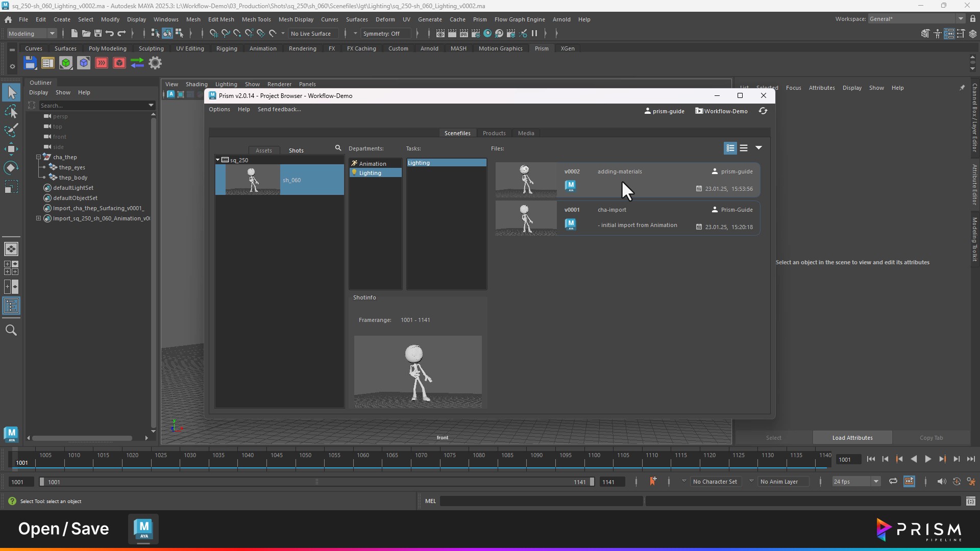Viewport: 980px width, 551px height.
Task: Toggle auto keyframe icon
Action: coord(957,482)
